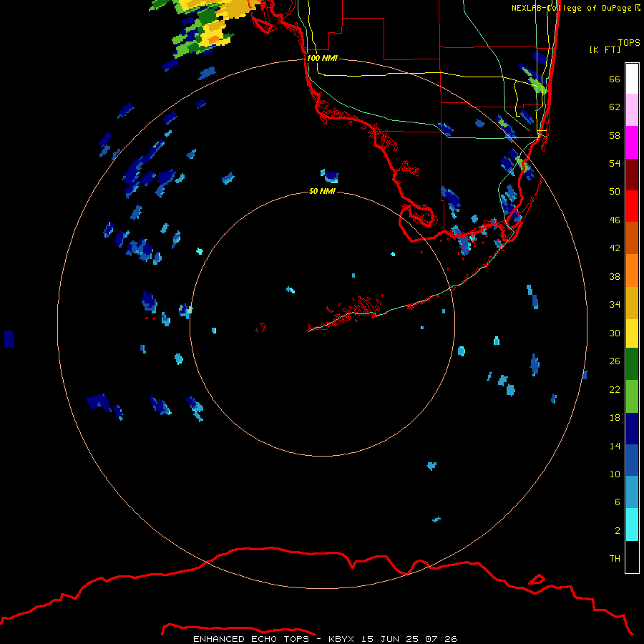Click the "22" legend value

pos(615,390)
